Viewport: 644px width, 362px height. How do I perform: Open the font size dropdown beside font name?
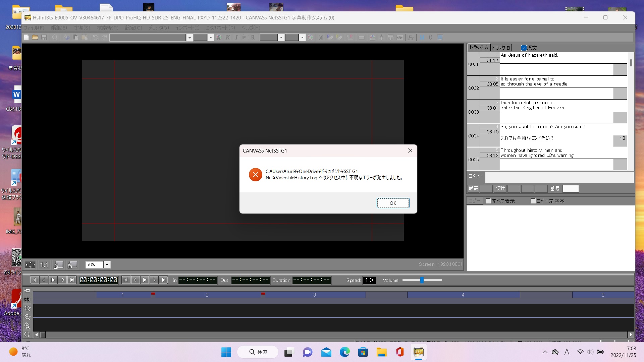click(x=211, y=38)
